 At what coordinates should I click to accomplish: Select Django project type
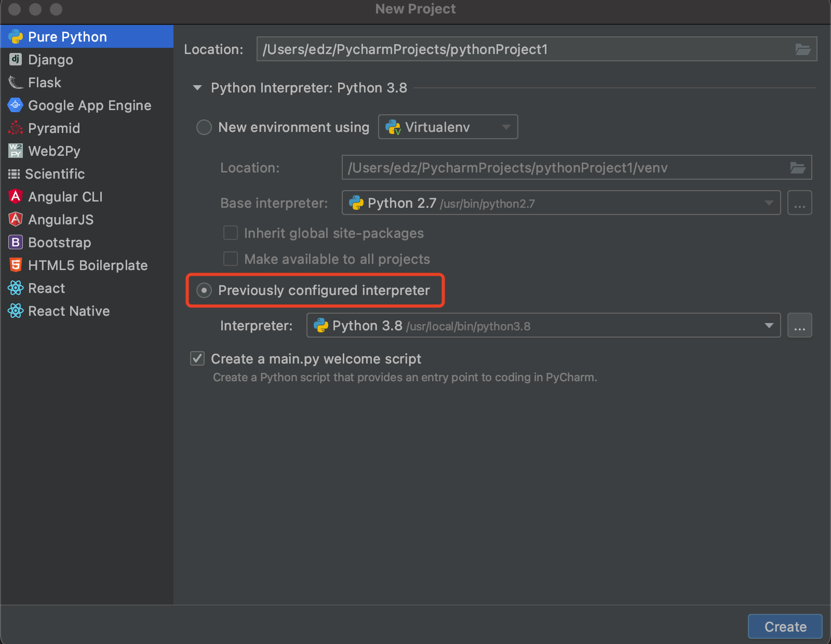tap(87, 59)
